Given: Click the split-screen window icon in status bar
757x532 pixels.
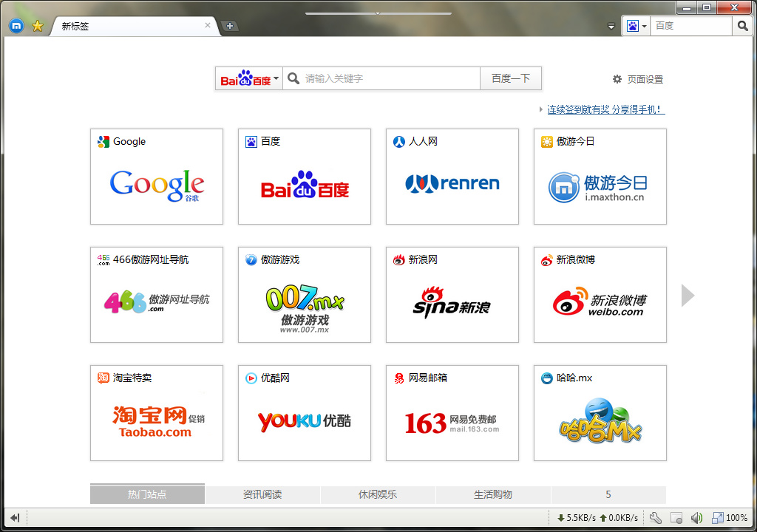Looking at the screenshot, I should (676, 518).
